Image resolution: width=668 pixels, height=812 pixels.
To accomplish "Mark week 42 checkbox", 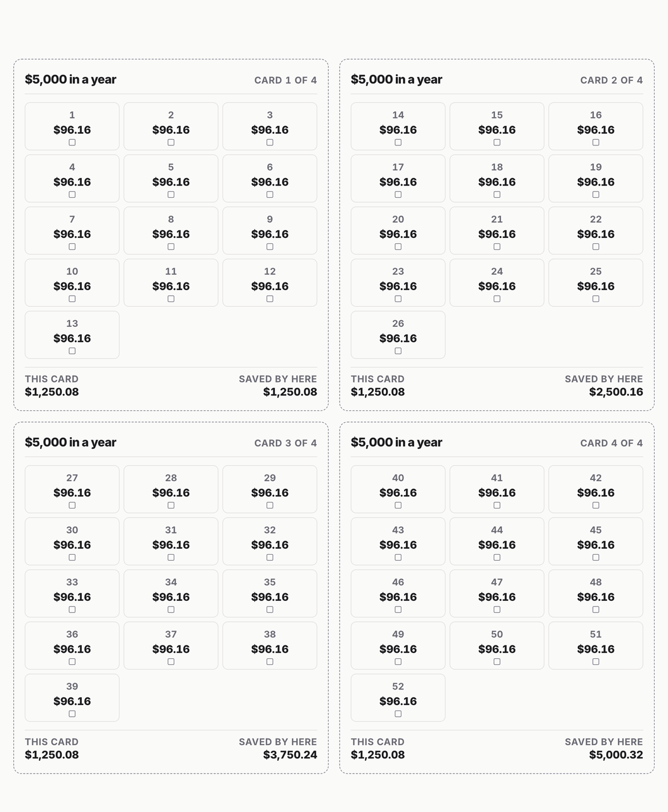I will pyautogui.click(x=596, y=506).
